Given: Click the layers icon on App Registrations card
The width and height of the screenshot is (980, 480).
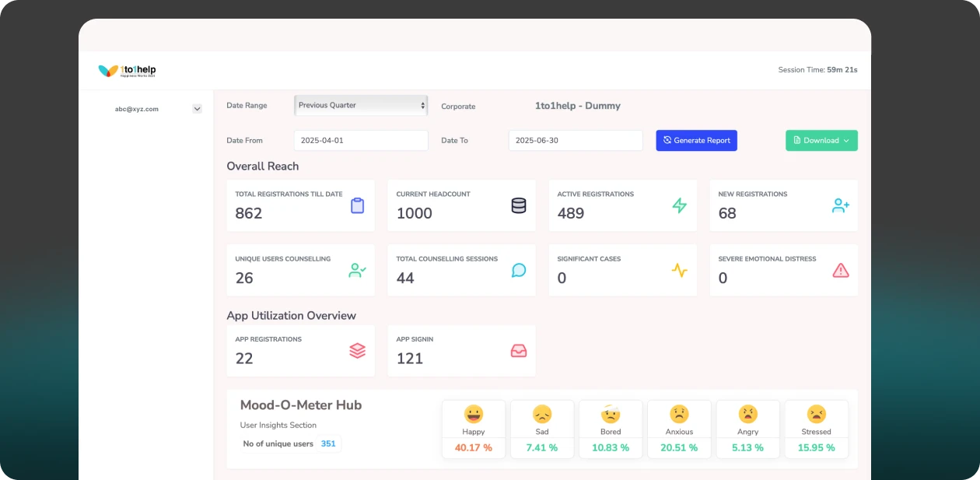Looking at the screenshot, I should (x=359, y=349).
